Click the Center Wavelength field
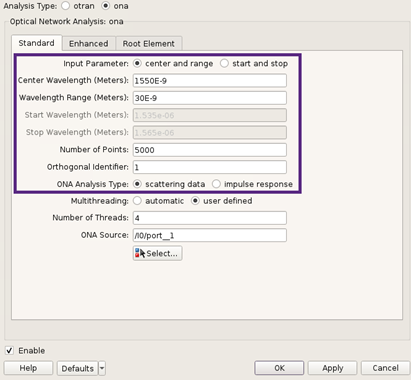The width and height of the screenshot is (411, 380). point(210,81)
